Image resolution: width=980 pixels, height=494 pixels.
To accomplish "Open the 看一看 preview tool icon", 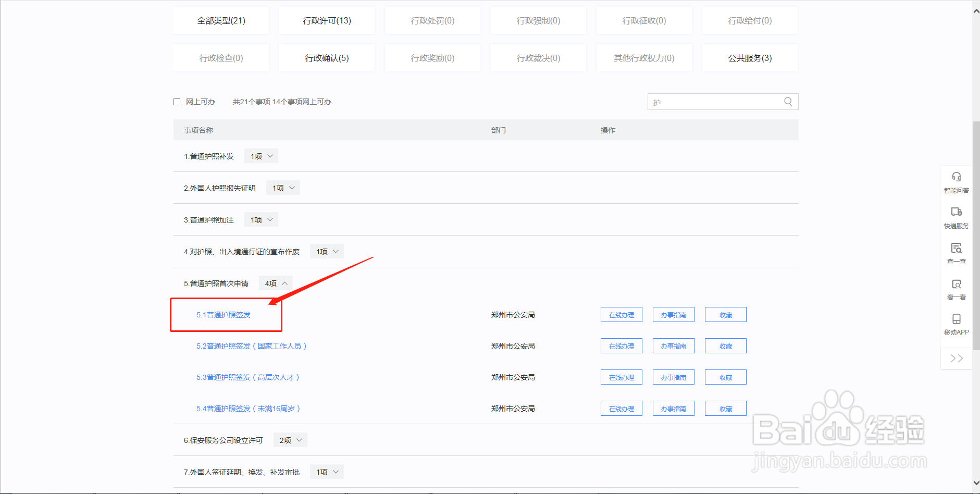I will point(956,289).
